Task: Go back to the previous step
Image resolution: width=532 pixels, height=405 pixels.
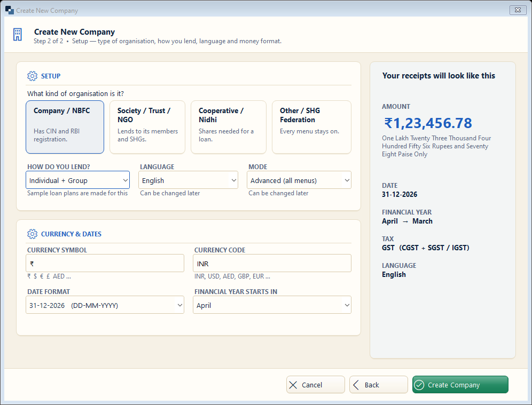Action: (379, 385)
